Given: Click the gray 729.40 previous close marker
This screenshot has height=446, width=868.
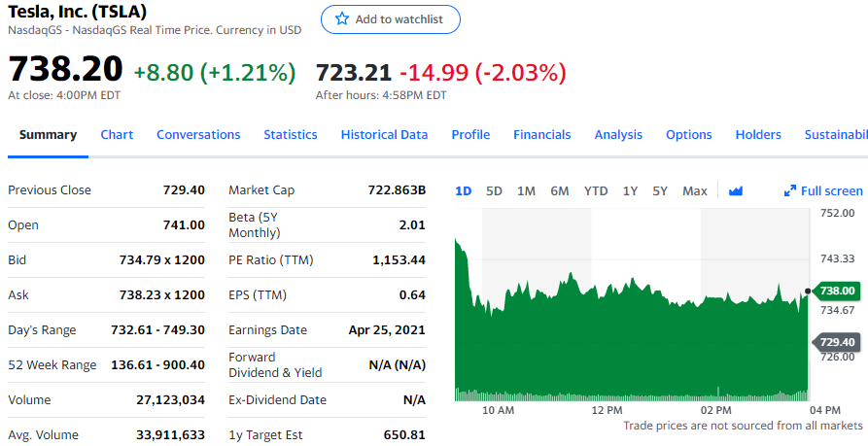Looking at the screenshot, I should coord(837,342).
